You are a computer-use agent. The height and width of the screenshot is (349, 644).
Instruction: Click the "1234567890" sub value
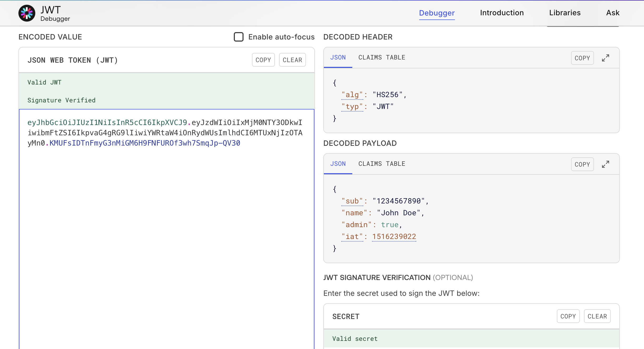coord(399,201)
